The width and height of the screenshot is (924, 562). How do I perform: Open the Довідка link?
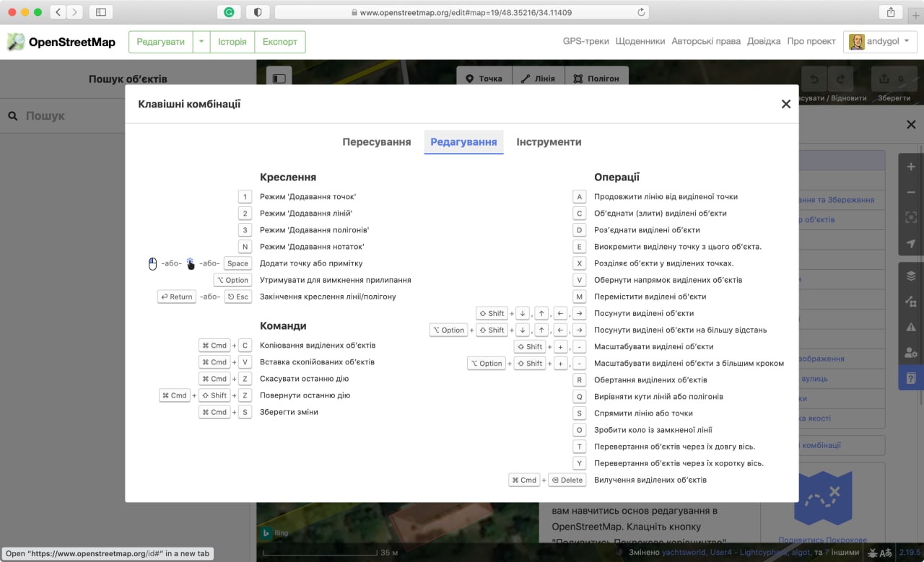click(764, 41)
